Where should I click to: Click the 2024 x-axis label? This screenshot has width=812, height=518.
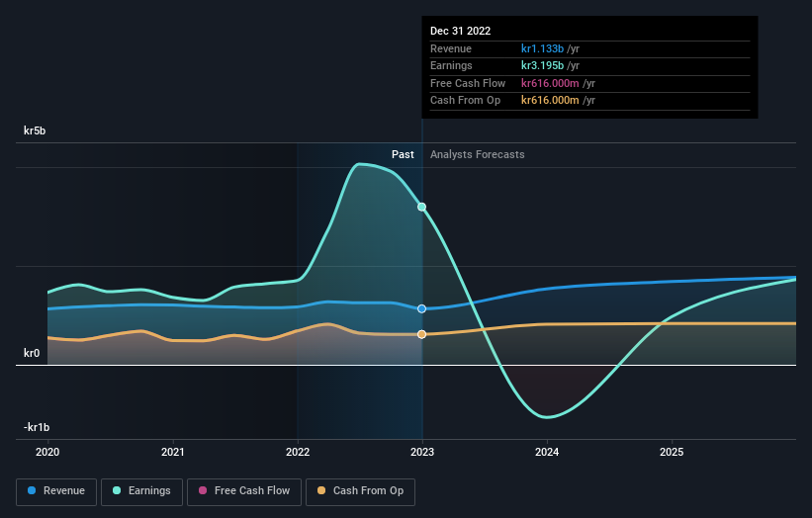coord(547,453)
